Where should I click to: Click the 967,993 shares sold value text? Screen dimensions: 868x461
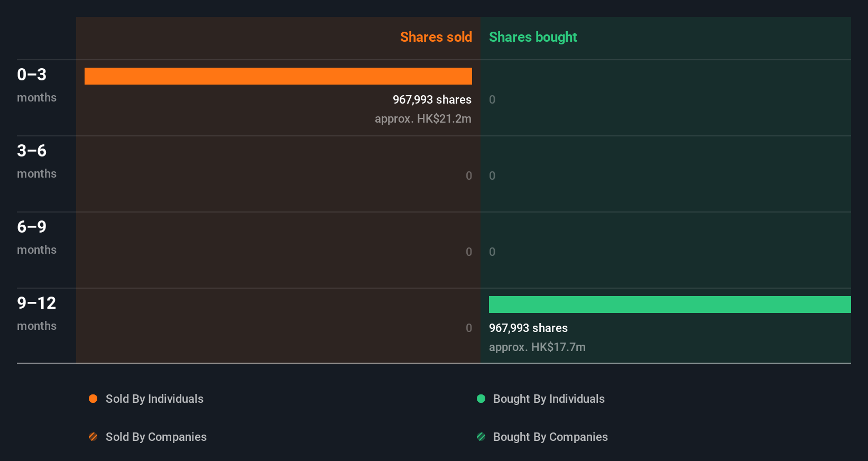point(432,99)
